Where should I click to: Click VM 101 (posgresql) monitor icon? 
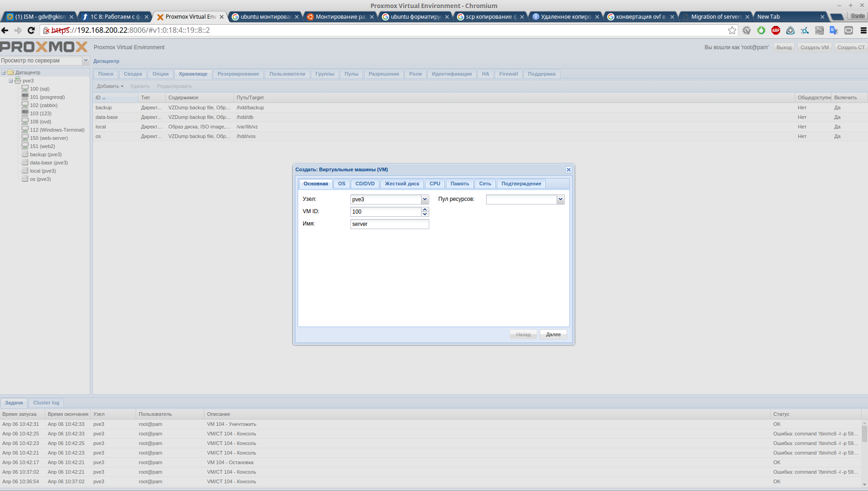point(25,97)
